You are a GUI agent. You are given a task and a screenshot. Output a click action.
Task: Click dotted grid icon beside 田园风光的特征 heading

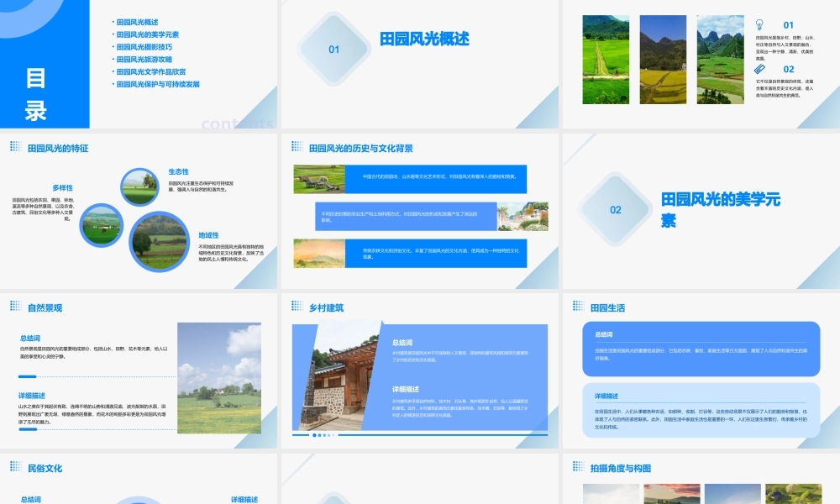coord(15,146)
